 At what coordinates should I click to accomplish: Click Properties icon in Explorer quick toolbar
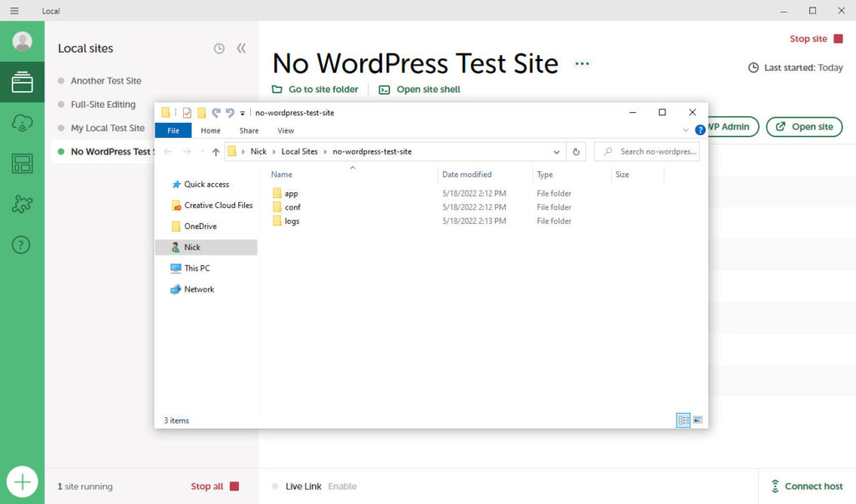click(x=186, y=113)
